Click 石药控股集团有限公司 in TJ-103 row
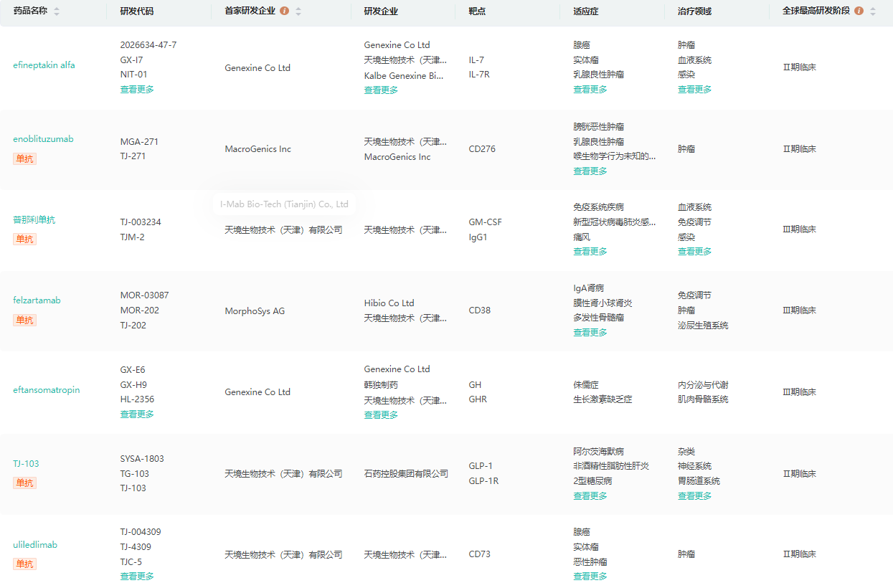The width and height of the screenshot is (893, 588). (406, 473)
